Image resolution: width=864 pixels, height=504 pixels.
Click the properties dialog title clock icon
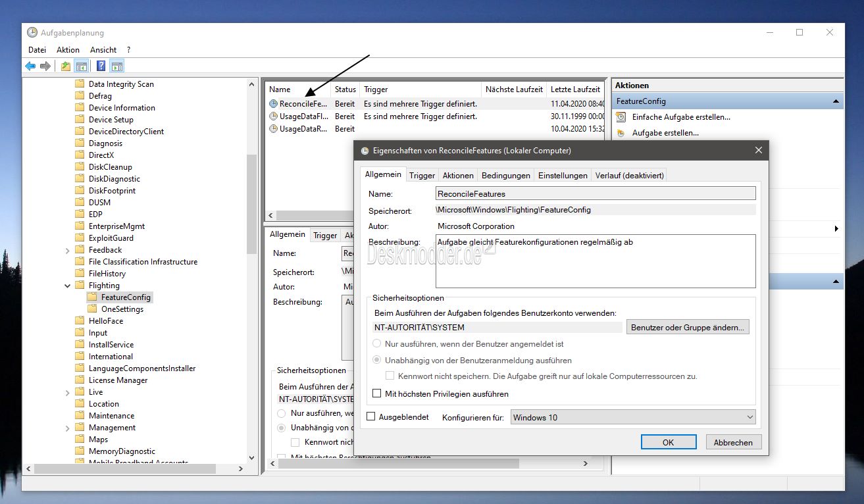click(365, 151)
